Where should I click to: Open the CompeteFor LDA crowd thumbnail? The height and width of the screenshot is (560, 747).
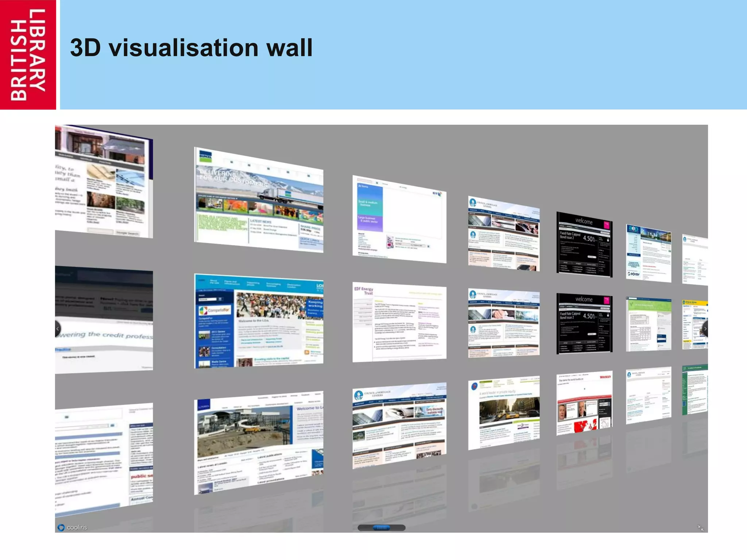click(x=259, y=321)
